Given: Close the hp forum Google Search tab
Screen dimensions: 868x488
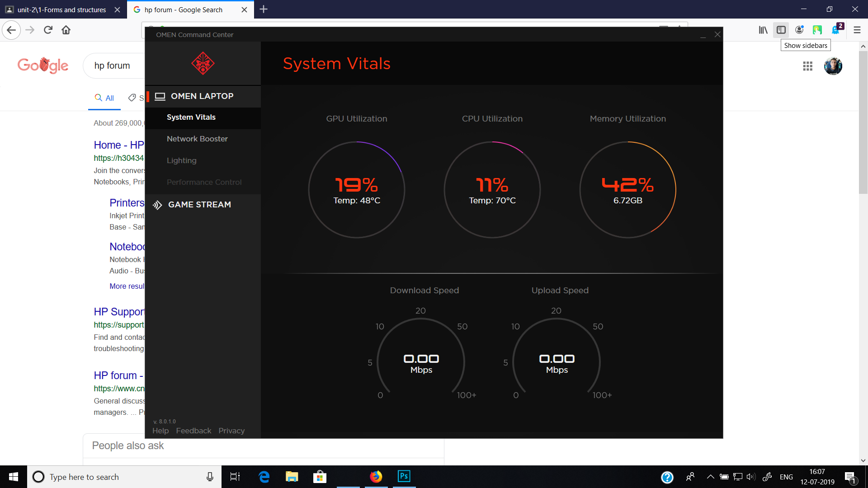Looking at the screenshot, I should pyautogui.click(x=245, y=9).
